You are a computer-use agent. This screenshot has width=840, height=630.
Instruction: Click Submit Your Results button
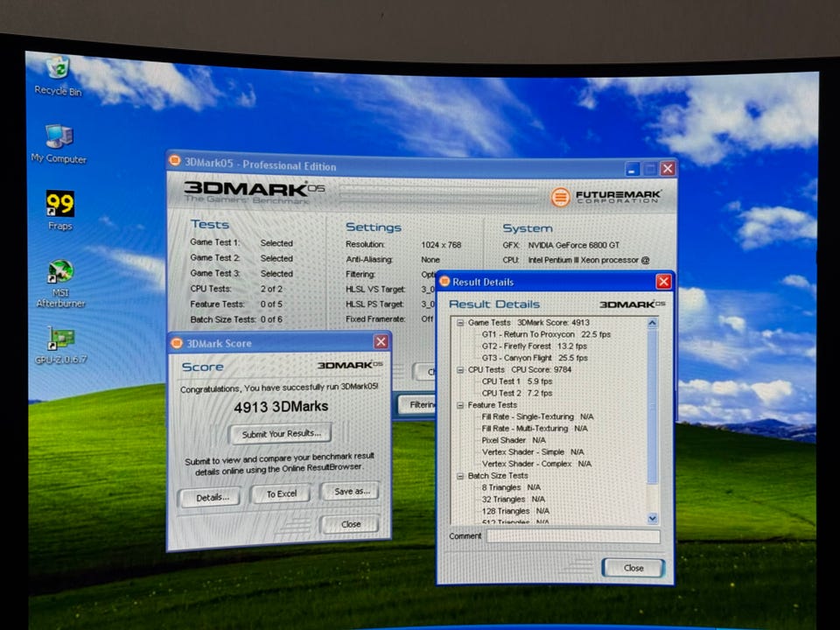pos(281,433)
